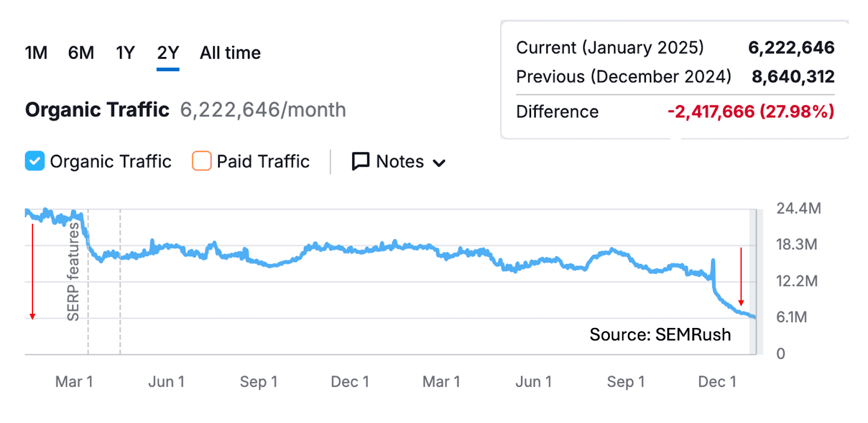This screenshot has width=868, height=423.
Task: Click the Paid Traffic label
Action: [263, 161]
